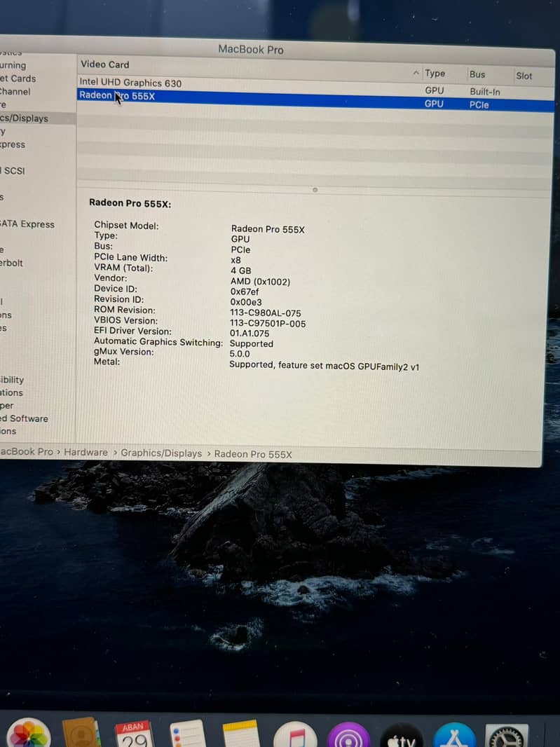Select Graphics/Displays in the sidebar
The width and height of the screenshot is (560, 747).
[25, 118]
